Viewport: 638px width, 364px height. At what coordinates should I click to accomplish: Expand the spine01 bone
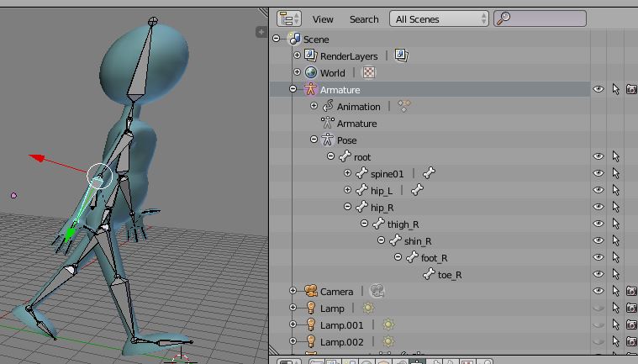(x=347, y=173)
